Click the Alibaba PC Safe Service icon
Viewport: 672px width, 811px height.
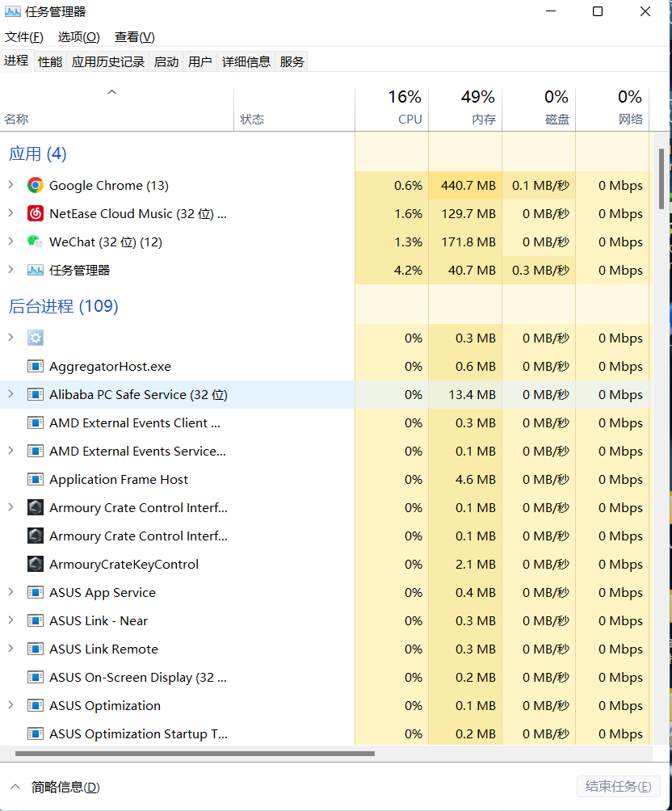(x=36, y=395)
